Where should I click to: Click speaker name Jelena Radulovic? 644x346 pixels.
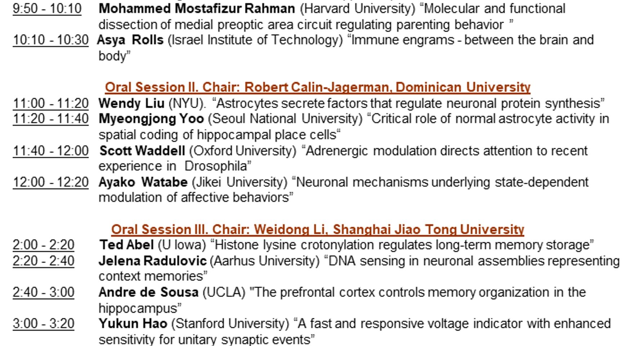click(x=153, y=261)
